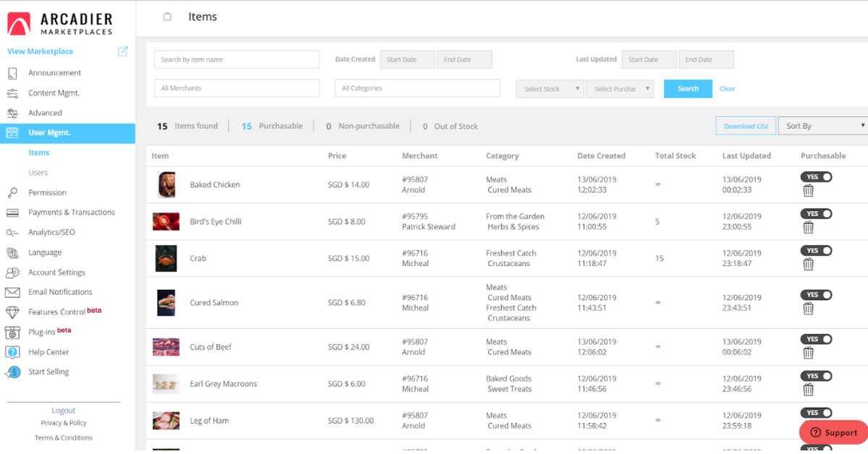This screenshot has width=868, height=454.
Task: Click the Email Notifications envelope icon
Action: tap(11, 292)
